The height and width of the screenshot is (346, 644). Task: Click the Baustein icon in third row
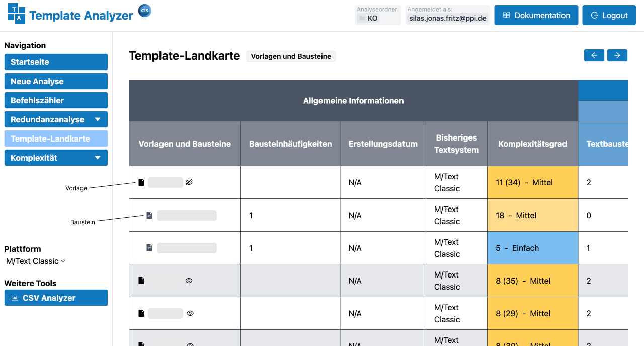coord(149,248)
